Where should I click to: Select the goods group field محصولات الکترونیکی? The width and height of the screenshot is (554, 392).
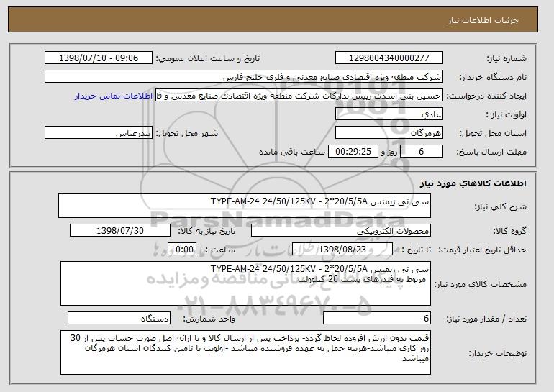tap(341, 231)
